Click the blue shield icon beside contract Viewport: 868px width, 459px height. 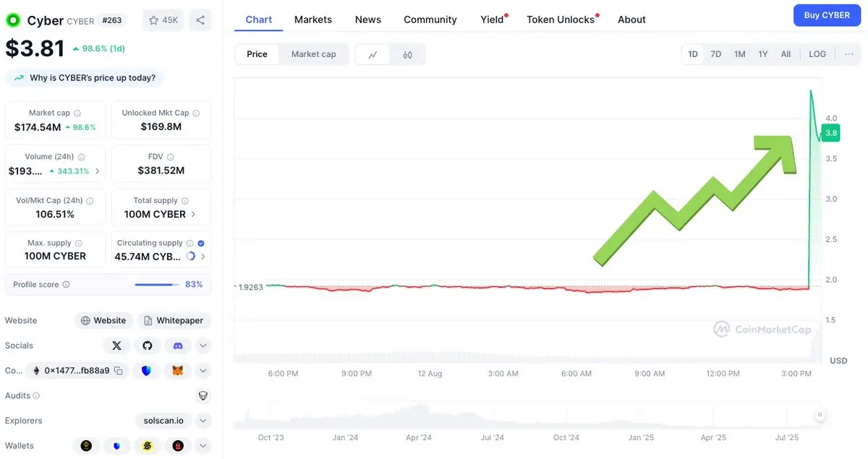[x=147, y=371]
